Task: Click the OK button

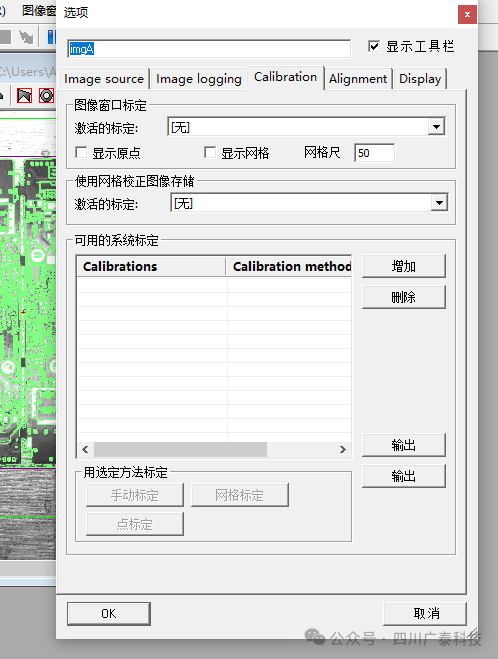Action: click(108, 614)
